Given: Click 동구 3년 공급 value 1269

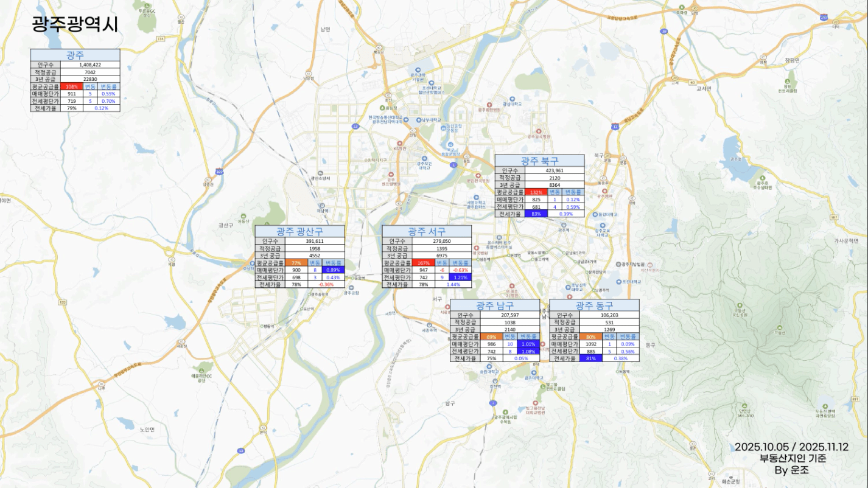Looking at the screenshot, I should [x=610, y=329].
